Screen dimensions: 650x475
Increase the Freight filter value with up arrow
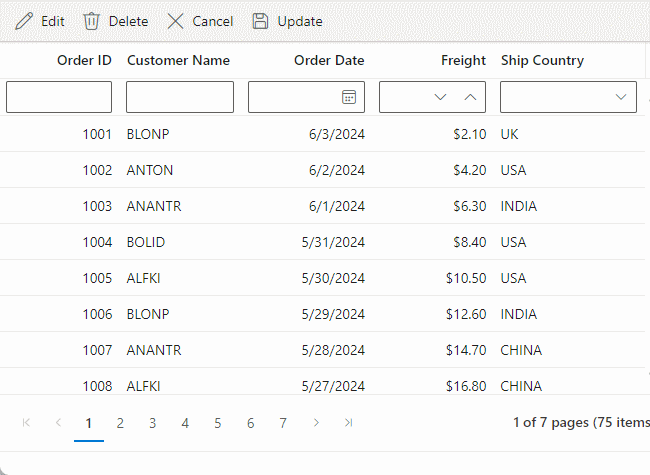pyautogui.click(x=470, y=97)
